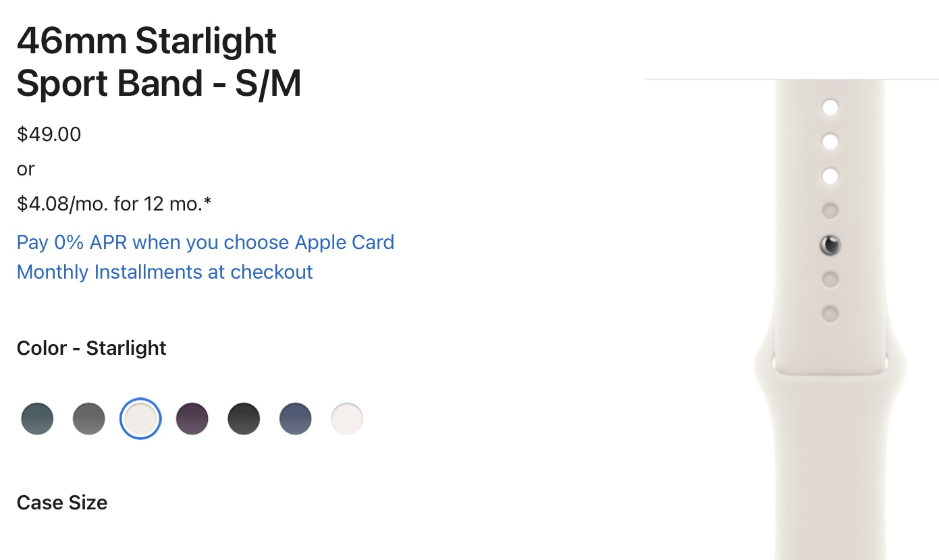Image resolution: width=939 pixels, height=560 pixels.
Task: Select the black band color swatch
Action: click(x=244, y=419)
